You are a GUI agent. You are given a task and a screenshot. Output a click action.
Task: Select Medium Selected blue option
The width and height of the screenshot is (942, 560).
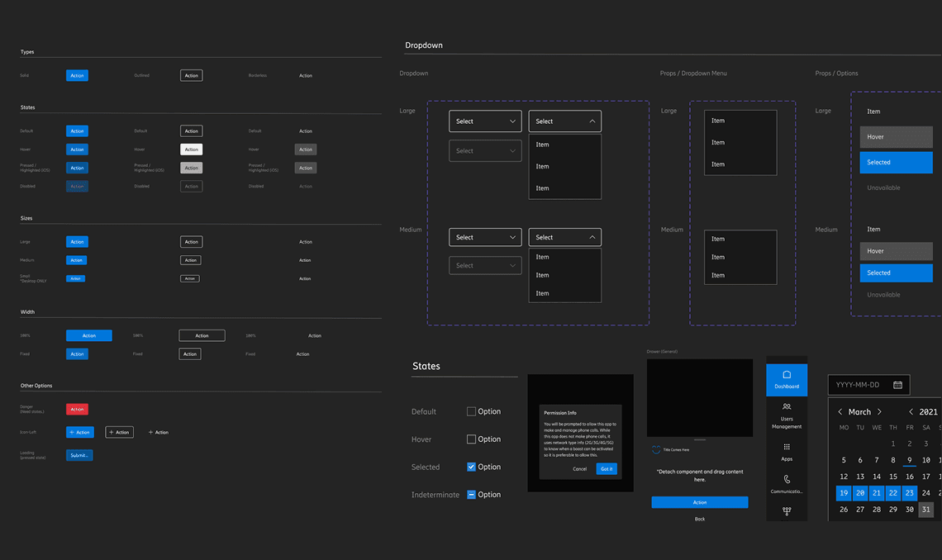pos(896,273)
